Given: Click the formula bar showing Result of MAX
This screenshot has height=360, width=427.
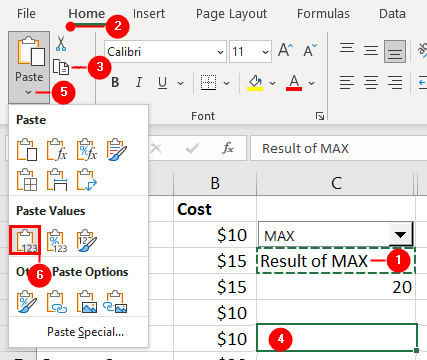Looking at the screenshot, I should pyautogui.click(x=338, y=148).
